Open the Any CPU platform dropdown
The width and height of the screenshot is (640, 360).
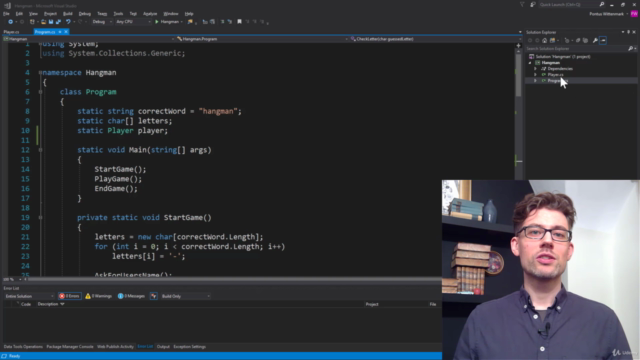pos(133,22)
